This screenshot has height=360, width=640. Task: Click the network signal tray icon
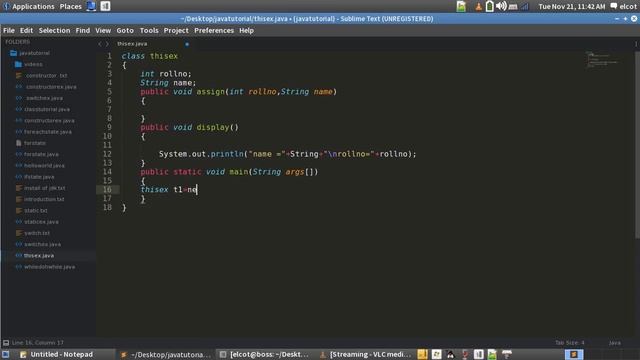point(524,6)
